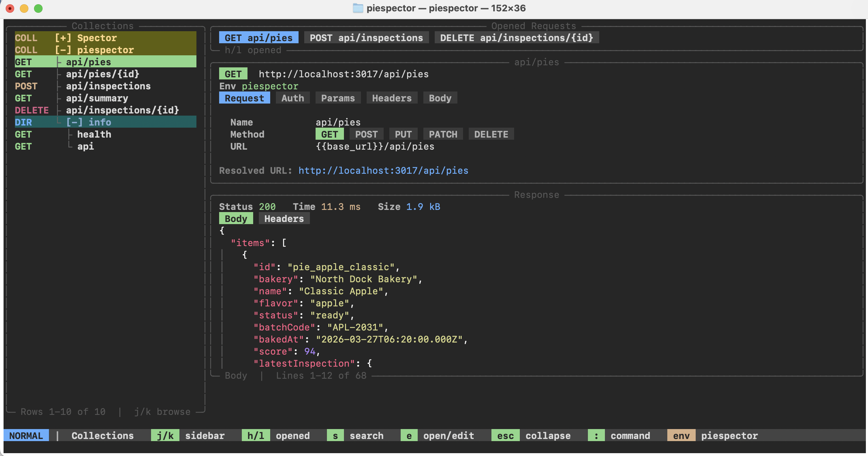Open the response Headers tab

pos(284,219)
